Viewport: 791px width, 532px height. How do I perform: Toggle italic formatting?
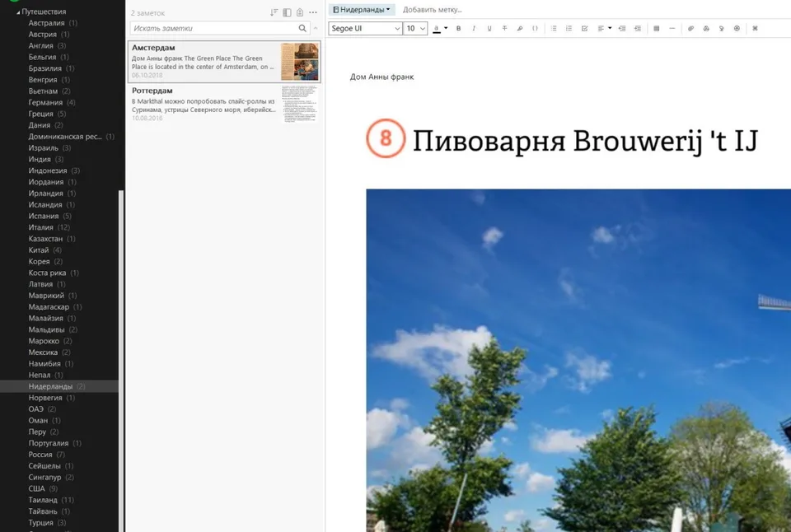point(474,28)
